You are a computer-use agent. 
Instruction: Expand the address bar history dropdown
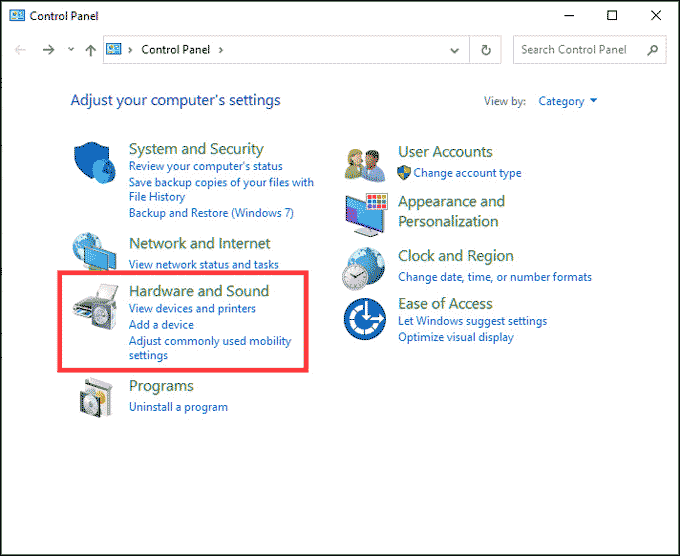[455, 49]
